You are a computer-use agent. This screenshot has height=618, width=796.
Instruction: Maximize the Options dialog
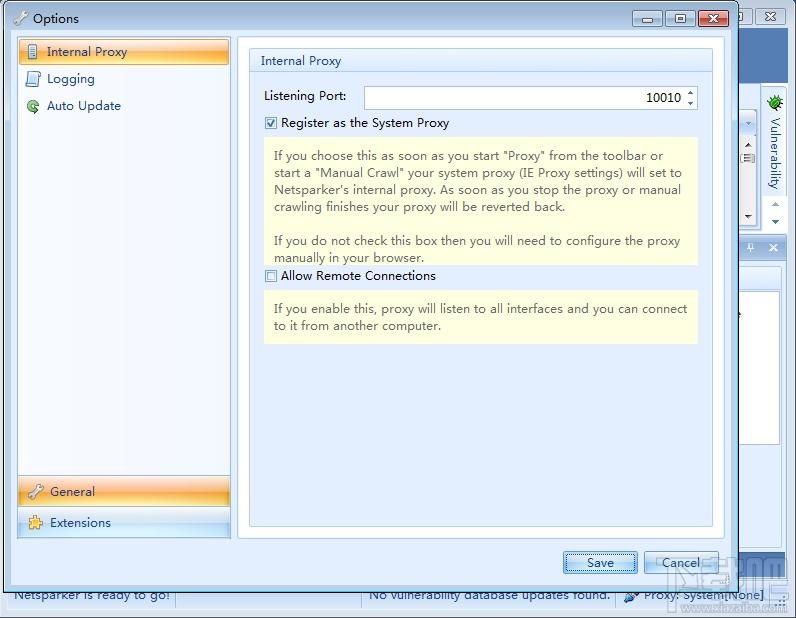tap(680, 19)
